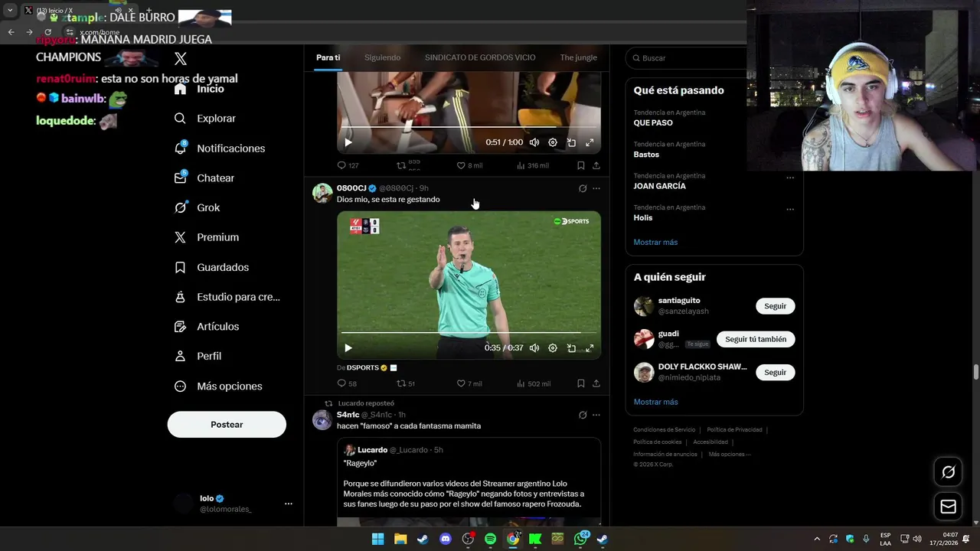
Task: Fullscreen the top video showing 0:51 / 1:00
Action: pyautogui.click(x=590, y=142)
